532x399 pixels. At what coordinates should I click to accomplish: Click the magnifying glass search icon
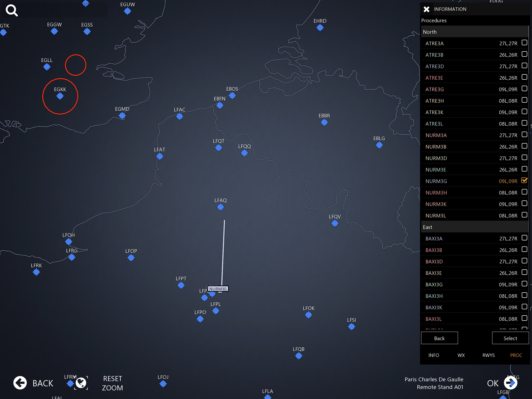(x=11, y=10)
